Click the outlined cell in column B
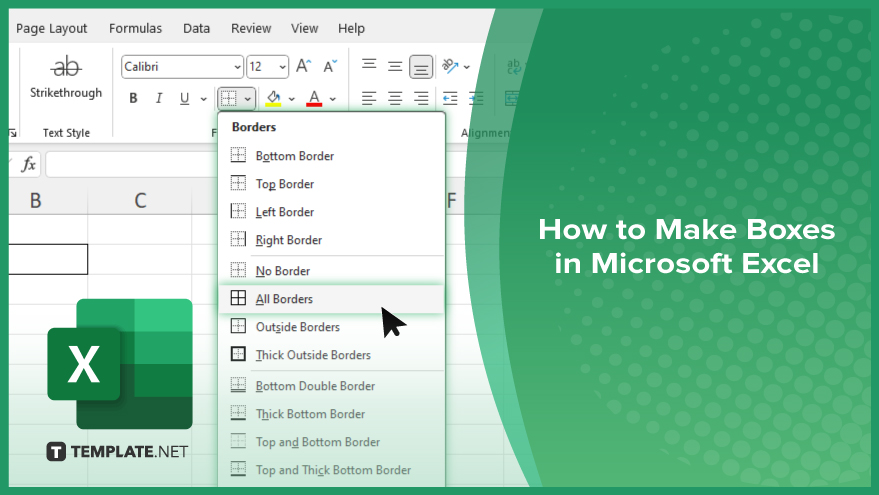 click(x=48, y=259)
